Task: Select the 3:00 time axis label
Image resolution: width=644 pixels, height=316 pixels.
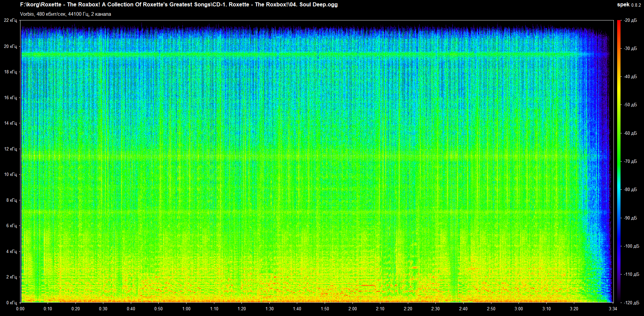Action: [519, 309]
